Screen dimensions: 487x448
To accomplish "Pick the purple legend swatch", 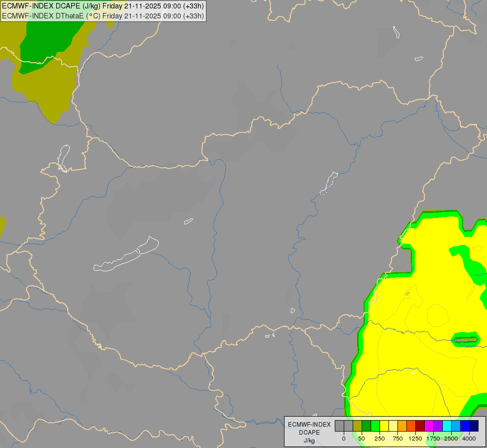I will 438,426.
